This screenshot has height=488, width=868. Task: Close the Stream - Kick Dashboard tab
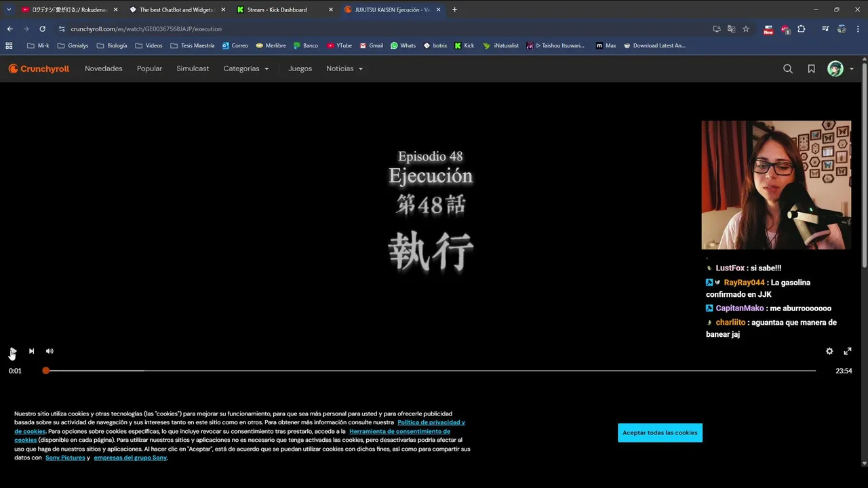point(331,9)
